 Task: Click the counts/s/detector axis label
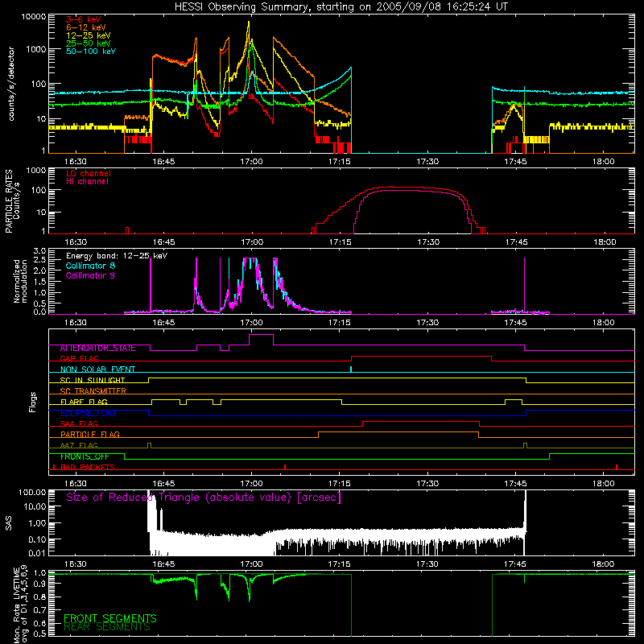pyautogui.click(x=11, y=84)
